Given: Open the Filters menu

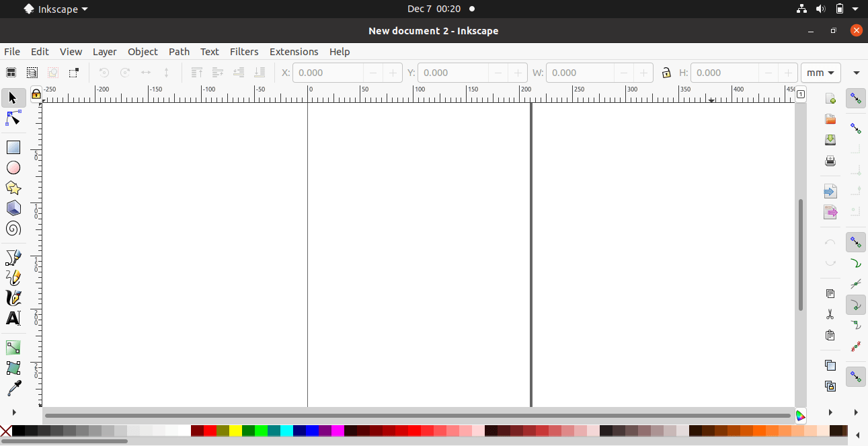Looking at the screenshot, I should click(x=244, y=52).
